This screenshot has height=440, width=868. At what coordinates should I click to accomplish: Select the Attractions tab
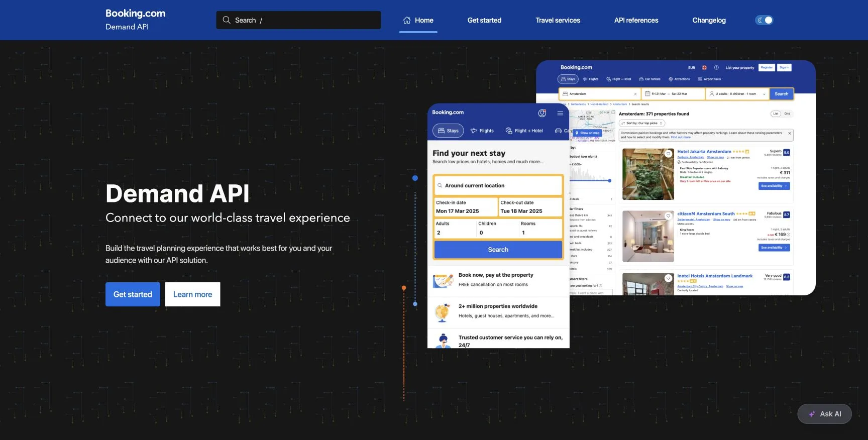pyautogui.click(x=679, y=79)
